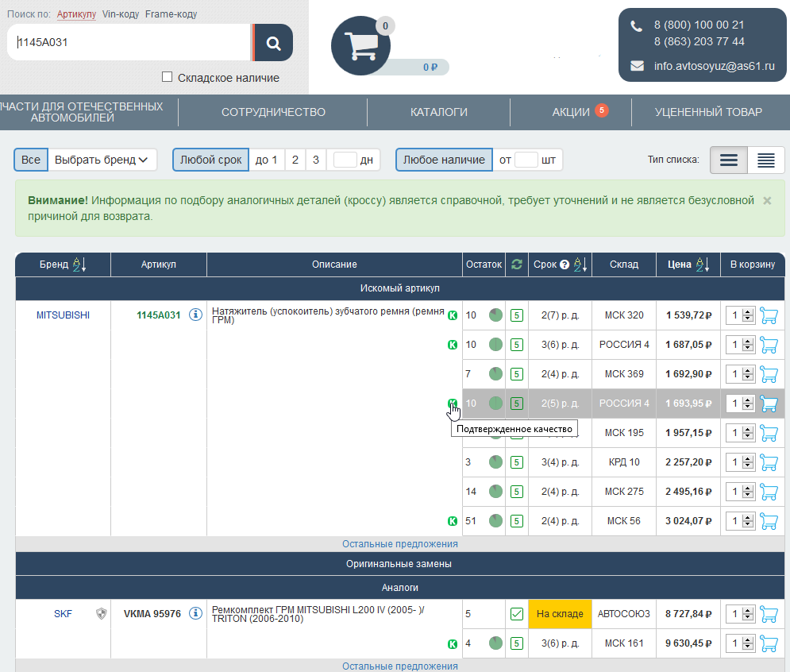Add the SKF 8 727,84 ₽ offer to cart
Viewport: 790px width, 672px height.
(769, 614)
